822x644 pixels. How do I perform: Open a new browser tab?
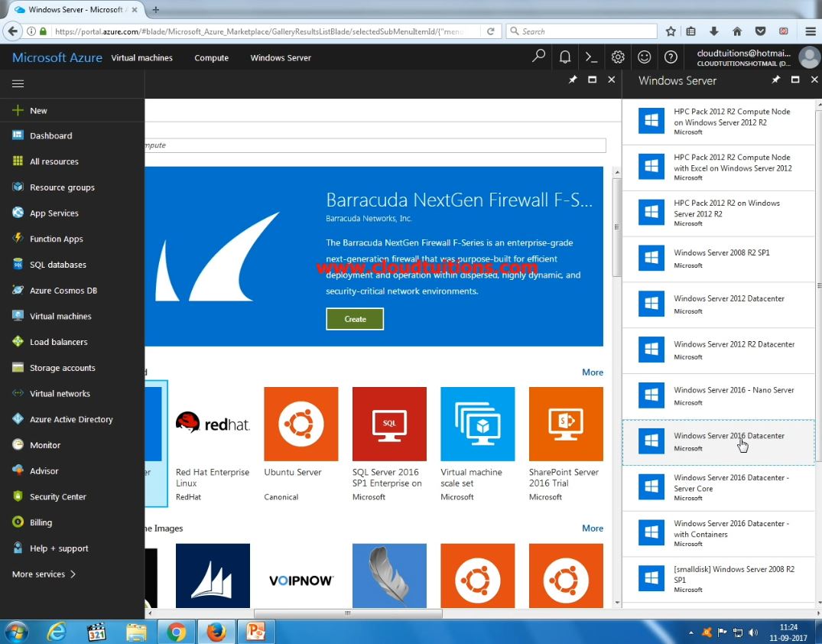[155, 9]
